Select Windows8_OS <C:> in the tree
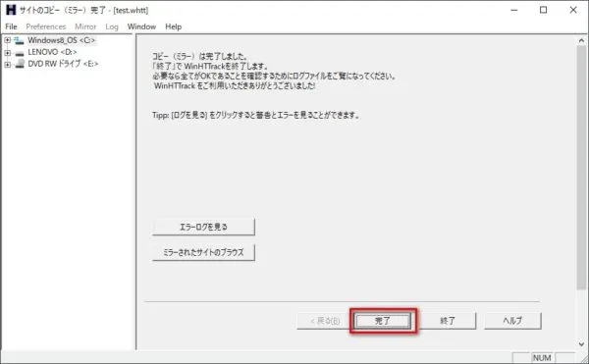 click(61, 40)
